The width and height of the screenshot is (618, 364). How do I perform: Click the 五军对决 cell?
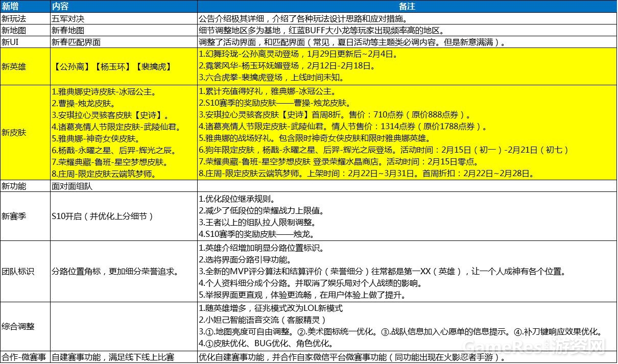(67, 19)
